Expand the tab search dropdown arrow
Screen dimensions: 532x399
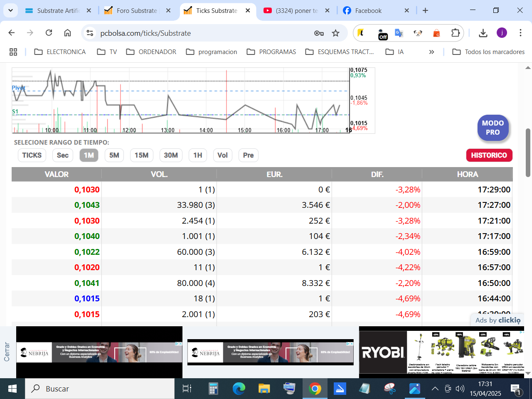pyautogui.click(x=10, y=10)
